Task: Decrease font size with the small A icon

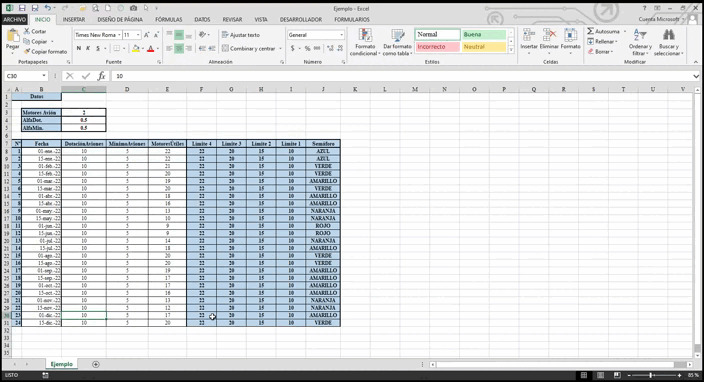Action: pos(156,35)
